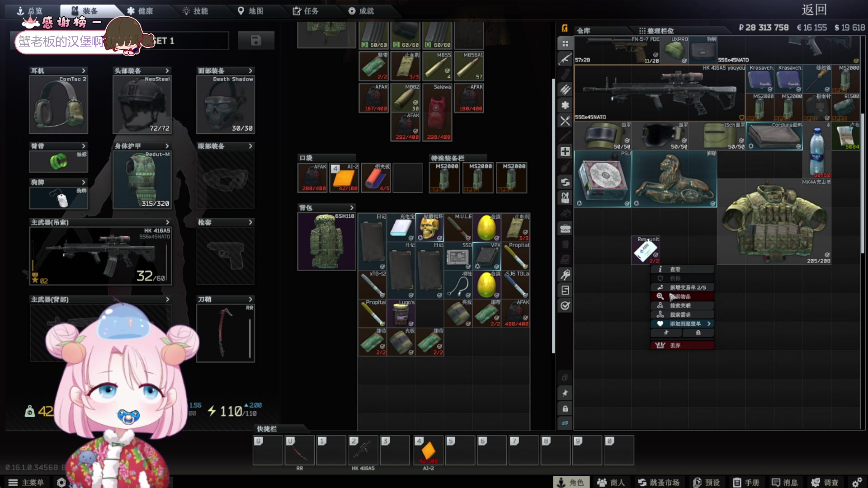Image resolution: width=868 pixels, height=488 pixels.
Task: Expand the 枪套 holster slot arrow
Action: click(x=251, y=222)
